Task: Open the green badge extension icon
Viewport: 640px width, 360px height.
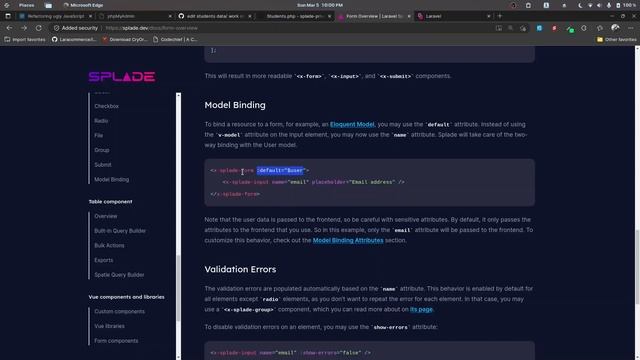Action: click(x=570, y=29)
